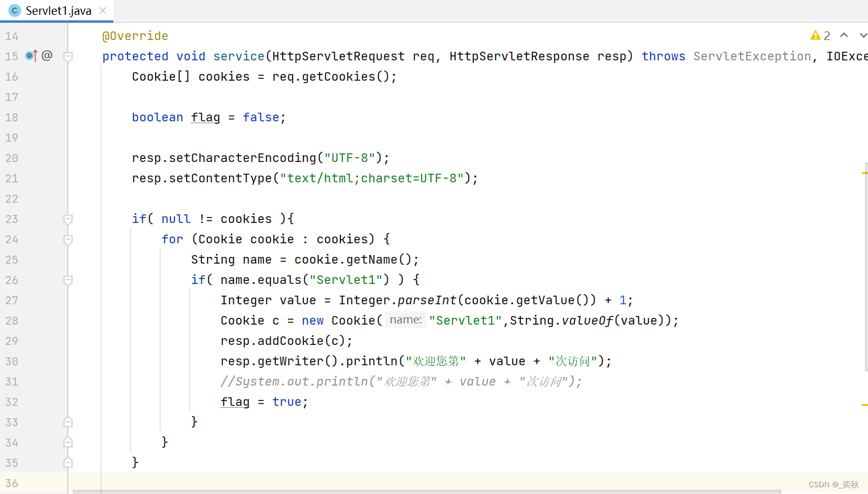The width and height of the screenshot is (868, 494).
Task: Click the overriding method gutter icon on line 15
Action: (31, 56)
